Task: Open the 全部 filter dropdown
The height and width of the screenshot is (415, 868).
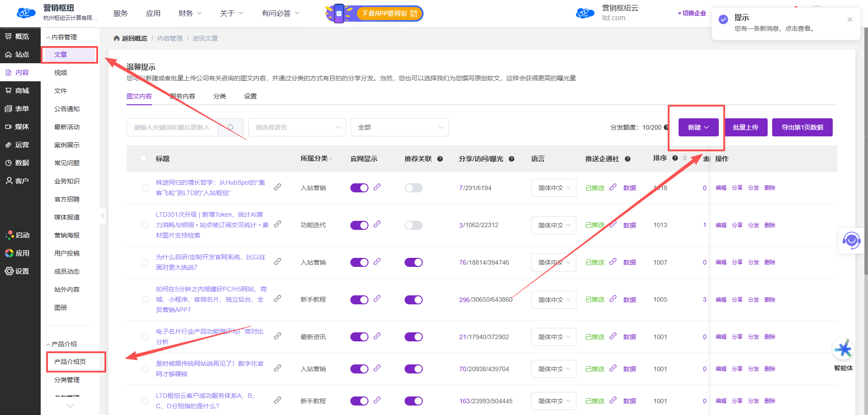Action: (x=399, y=127)
